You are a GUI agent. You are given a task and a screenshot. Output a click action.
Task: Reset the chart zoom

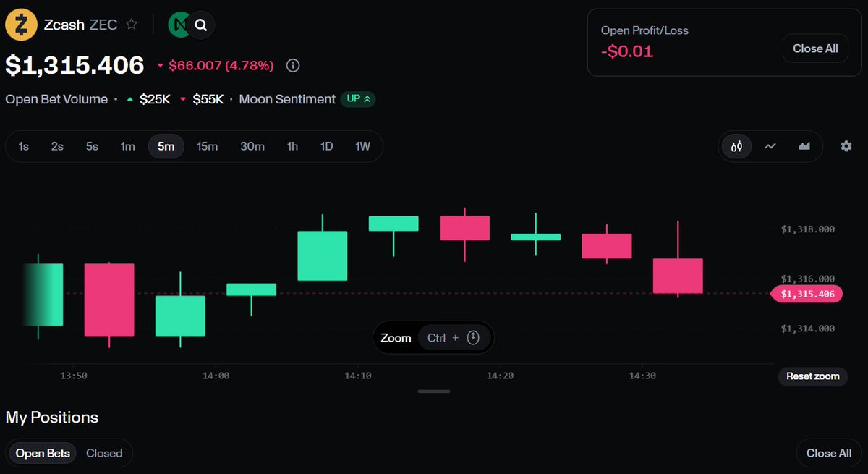[813, 376]
